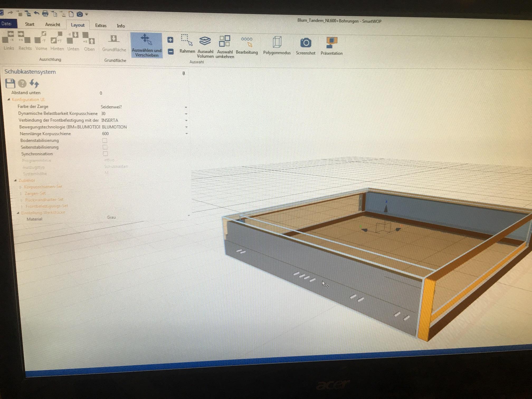The height and width of the screenshot is (399, 532).
Task: Switch to the Start tab
Action: tap(30, 24)
